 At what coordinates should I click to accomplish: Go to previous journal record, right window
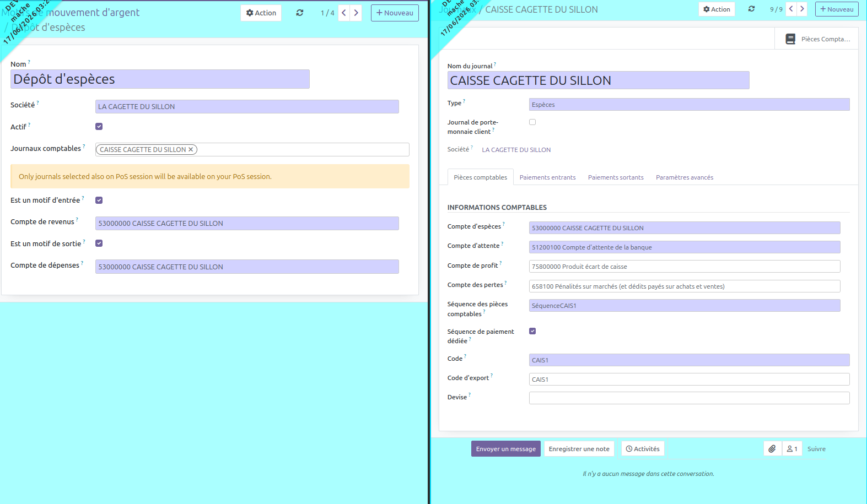pos(791,9)
